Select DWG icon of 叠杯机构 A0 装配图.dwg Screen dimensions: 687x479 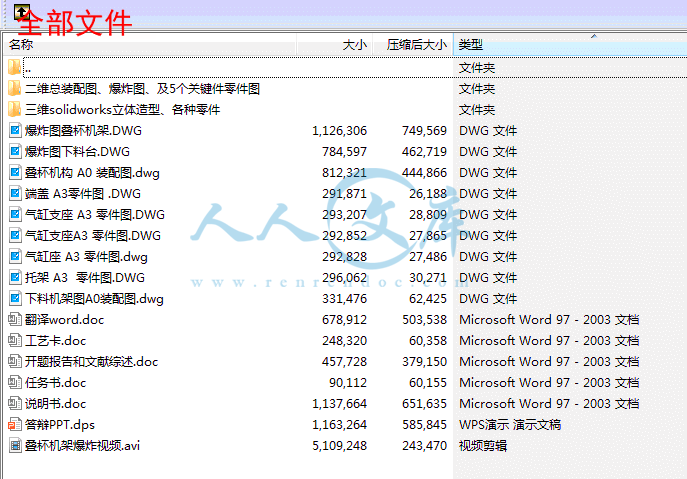pyautogui.click(x=15, y=173)
